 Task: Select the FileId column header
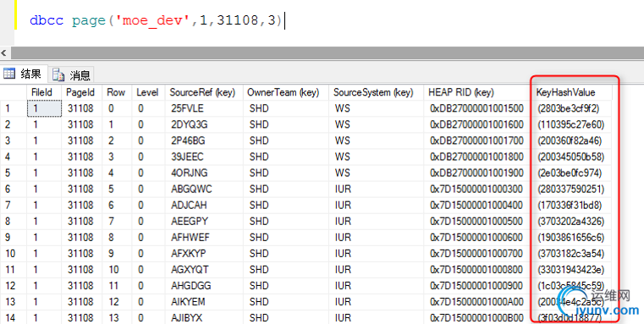(44, 92)
